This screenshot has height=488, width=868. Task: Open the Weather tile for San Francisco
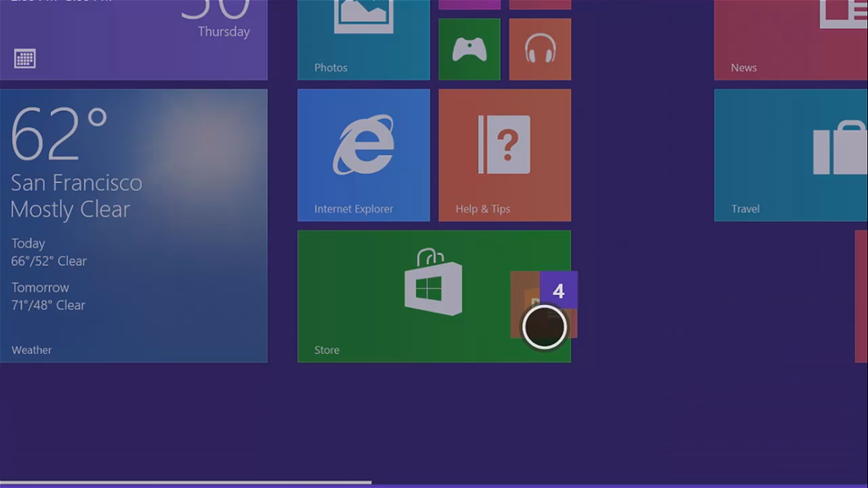(x=133, y=225)
